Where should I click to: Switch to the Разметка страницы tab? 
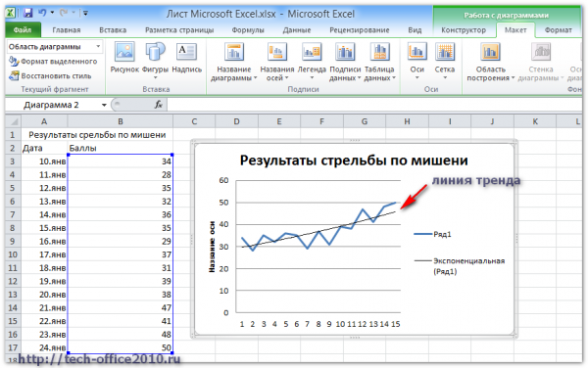[x=179, y=30]
